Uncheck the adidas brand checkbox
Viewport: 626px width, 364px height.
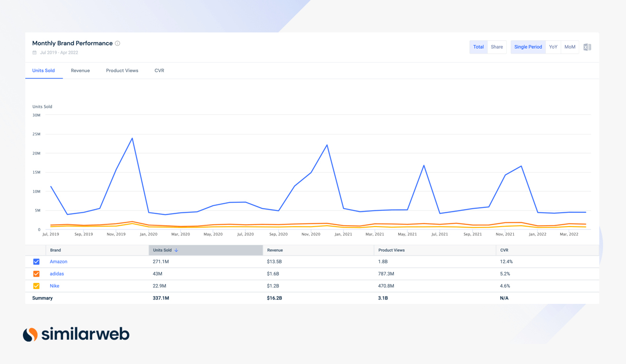pyautogui.click(x=36, y=274)
